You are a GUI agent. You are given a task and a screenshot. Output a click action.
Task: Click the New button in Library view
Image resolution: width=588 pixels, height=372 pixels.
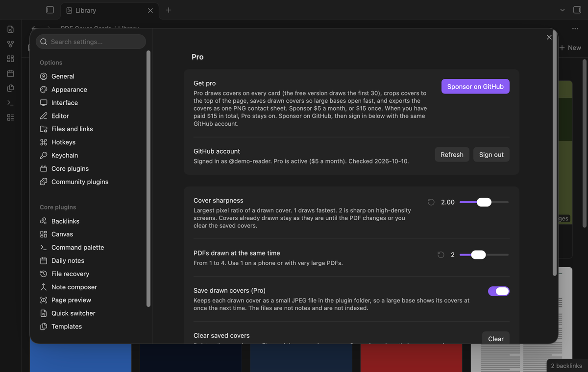pyautogui.click(x=570, y=47)
